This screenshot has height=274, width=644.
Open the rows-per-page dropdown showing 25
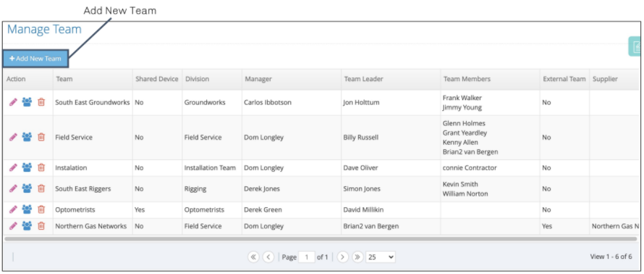click(x=381, y=257)
